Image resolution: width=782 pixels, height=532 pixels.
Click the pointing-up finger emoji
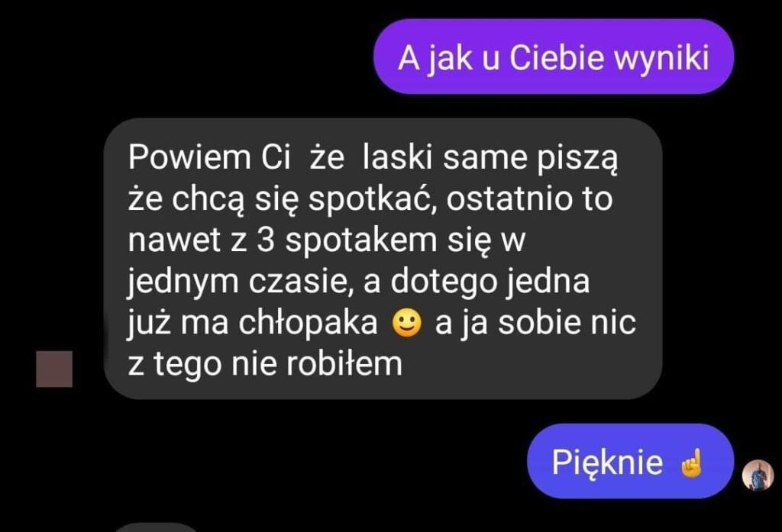click(x=692, y=463)
